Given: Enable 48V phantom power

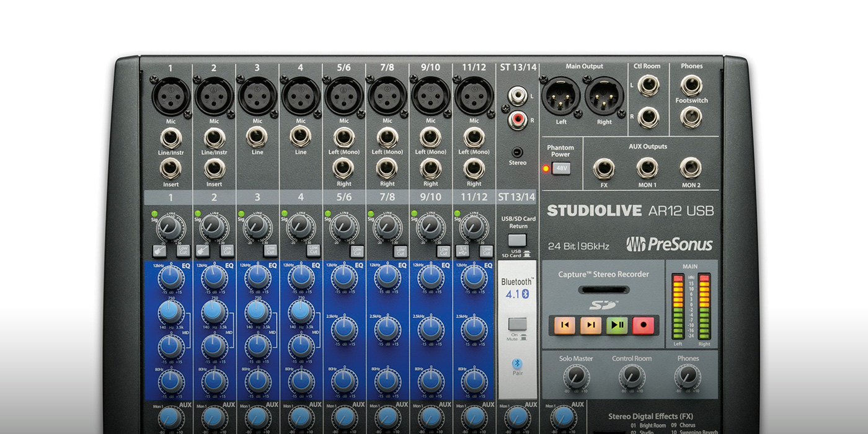Looking at the screenshot, I should tap(560, 167).
